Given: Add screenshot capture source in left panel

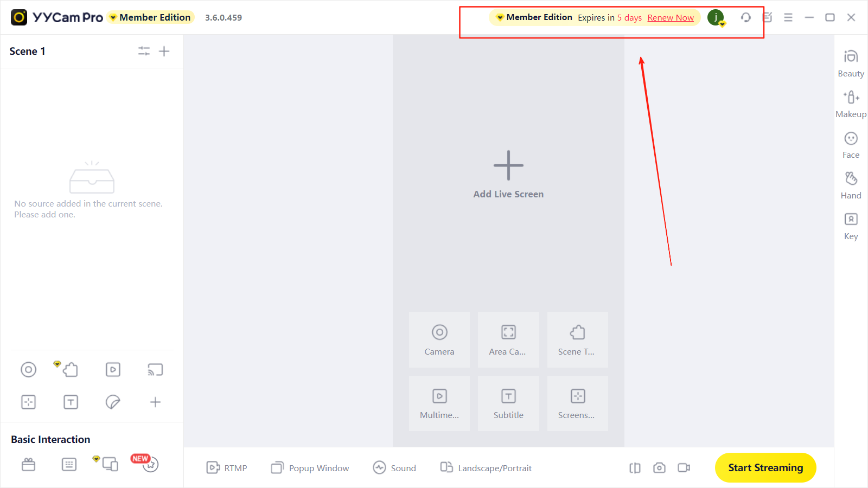Looking at the screenshot, I should click(x=28, y=402).
